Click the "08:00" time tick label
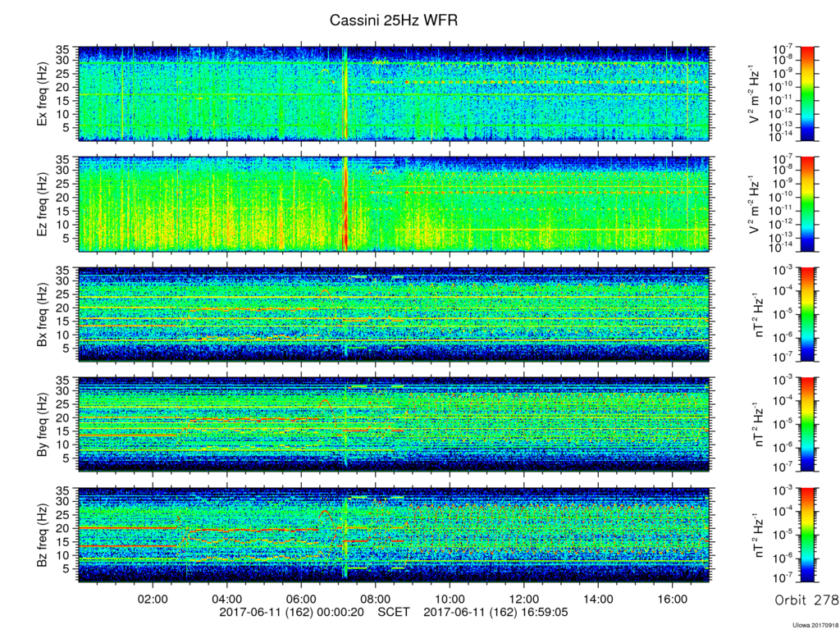The height and width of the screenshot is (629, 840). click(x=375, y=599)
